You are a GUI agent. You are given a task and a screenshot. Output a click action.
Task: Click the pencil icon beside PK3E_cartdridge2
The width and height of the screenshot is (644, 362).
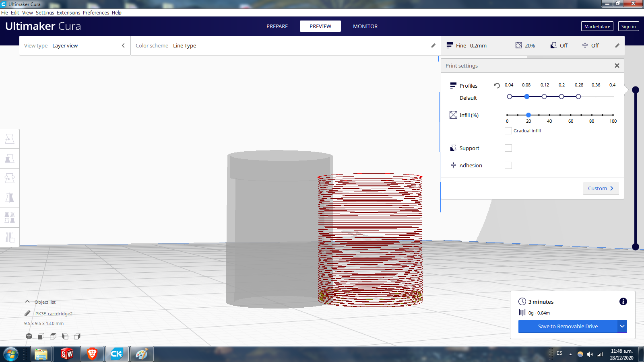[x=27, y=313]
